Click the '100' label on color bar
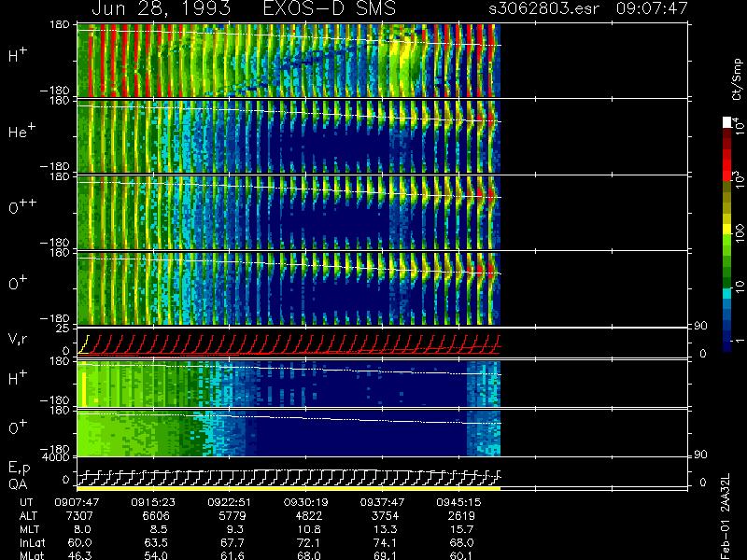 point(740,234)
